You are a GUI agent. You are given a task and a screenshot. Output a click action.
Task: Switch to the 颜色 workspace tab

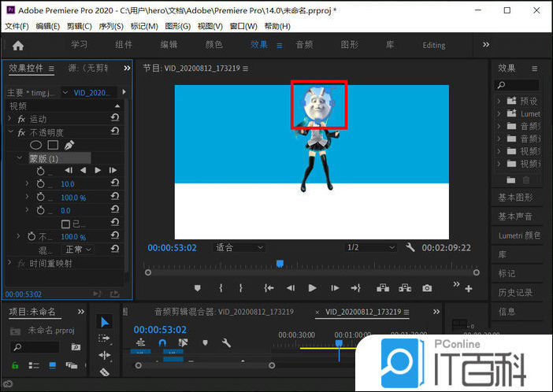(x=213, y=45)
